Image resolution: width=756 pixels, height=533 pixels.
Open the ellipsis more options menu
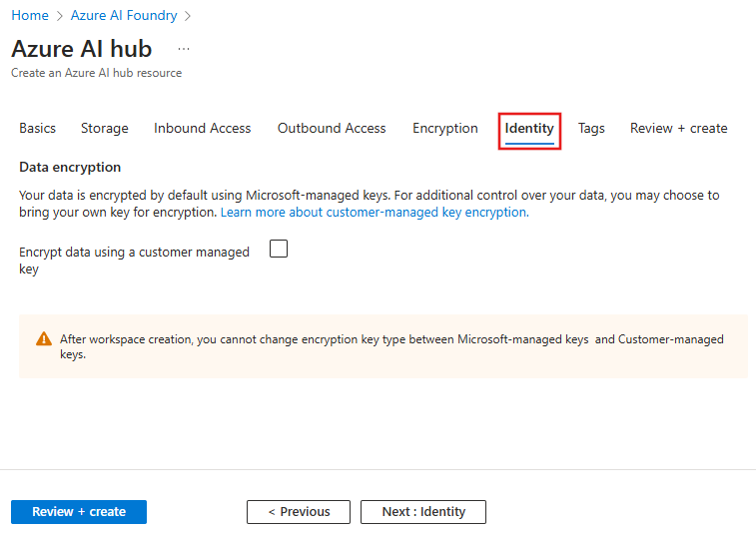click(184, 49)
